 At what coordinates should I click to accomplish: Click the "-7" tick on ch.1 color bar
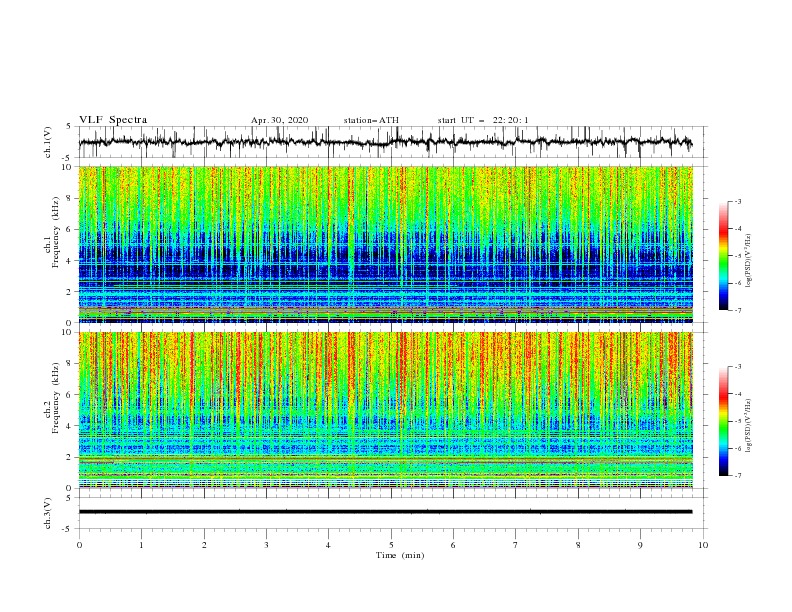click(737, 310)
